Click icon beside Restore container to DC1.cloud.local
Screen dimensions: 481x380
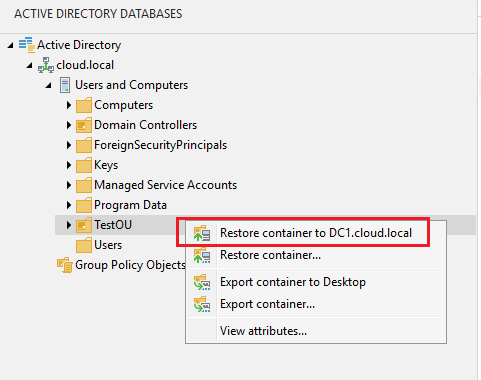pyautogui.click(x=202, y=233)
